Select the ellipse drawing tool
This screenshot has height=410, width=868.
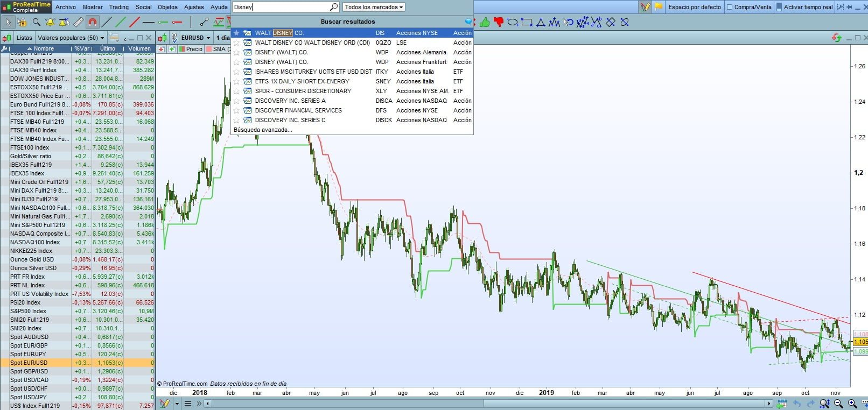coord(513,22)
